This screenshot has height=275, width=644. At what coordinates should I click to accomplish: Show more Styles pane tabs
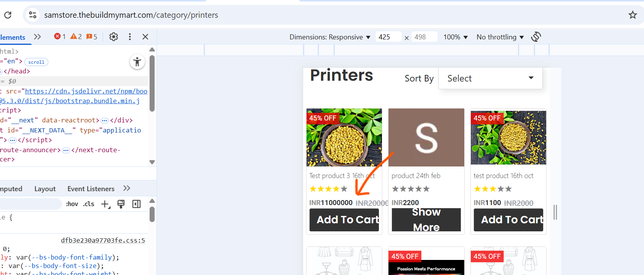pyautogui.click(x=126, y=188)
